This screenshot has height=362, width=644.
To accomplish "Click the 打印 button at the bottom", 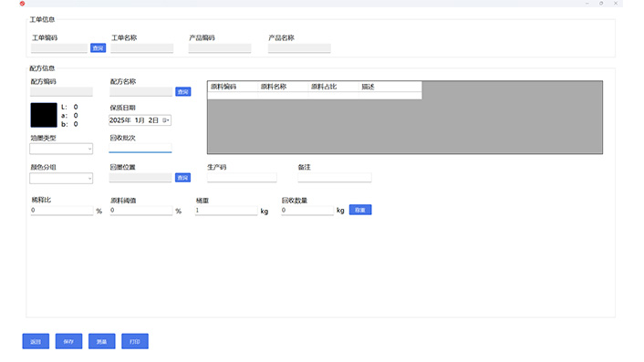I will 135,341.
